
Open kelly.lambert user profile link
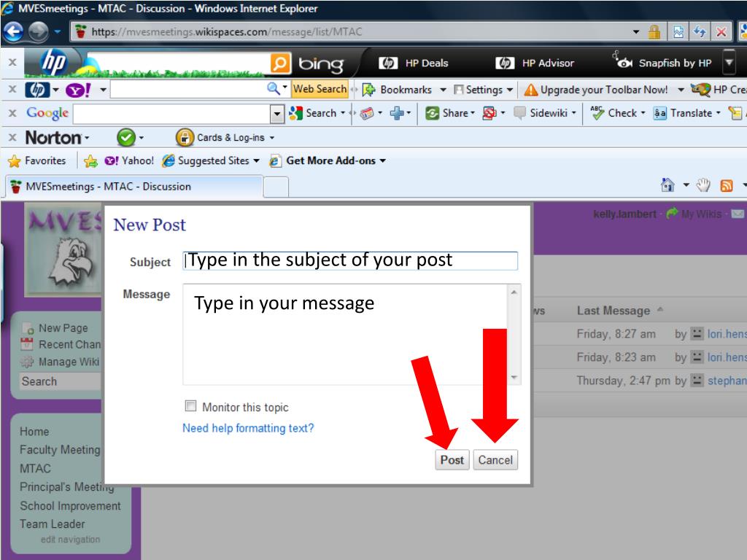click(624, 214)
